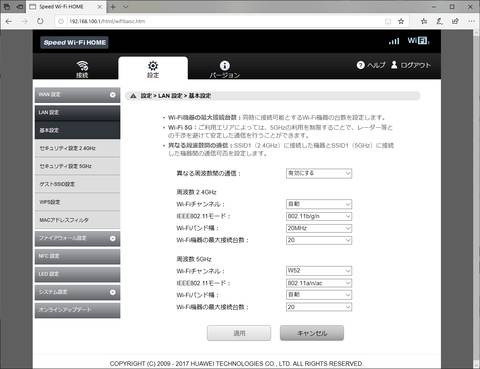The image size is (480, 369).
Task: Open 2.4GHz IEEE802.11 mode dropdown (802.11b/g/n)
Action: tap(319, 216)
